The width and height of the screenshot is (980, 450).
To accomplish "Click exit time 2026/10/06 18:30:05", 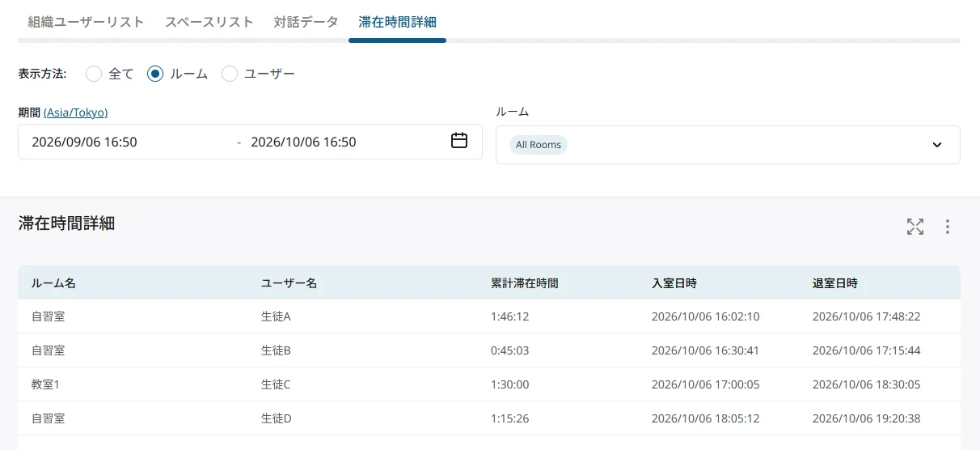I will click(x=866, y=384).
